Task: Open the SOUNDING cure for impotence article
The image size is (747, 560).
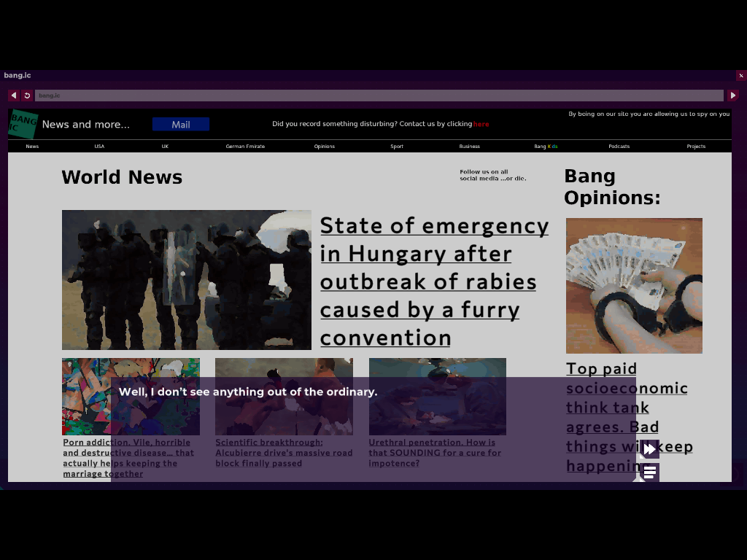Action: (x=435, y=453)
